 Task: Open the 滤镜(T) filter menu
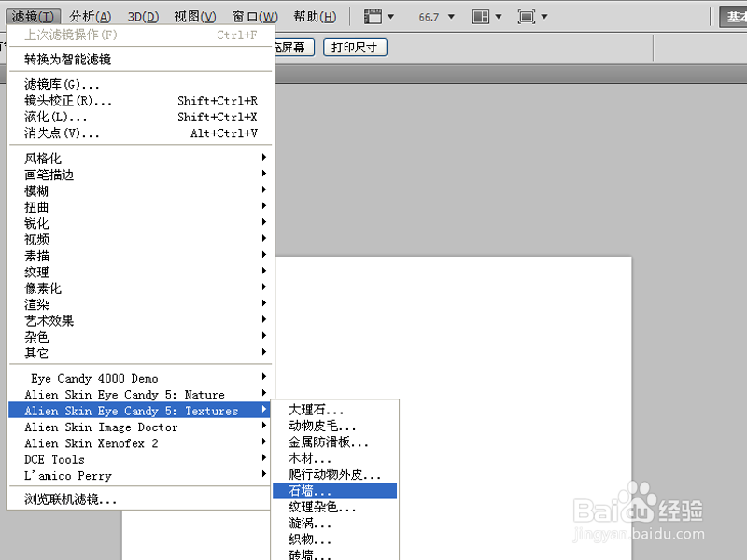pyautogui.click(x=33, y=17)
